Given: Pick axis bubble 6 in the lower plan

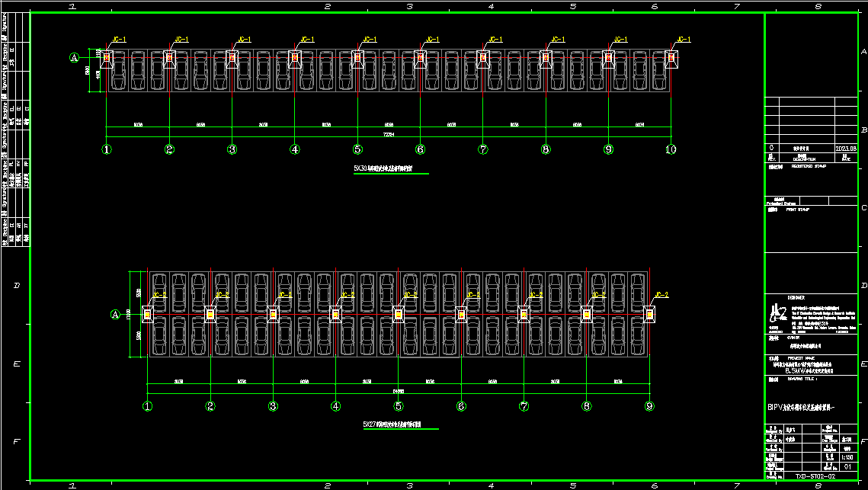Looking at the screenshot, I should click(461, 406).
